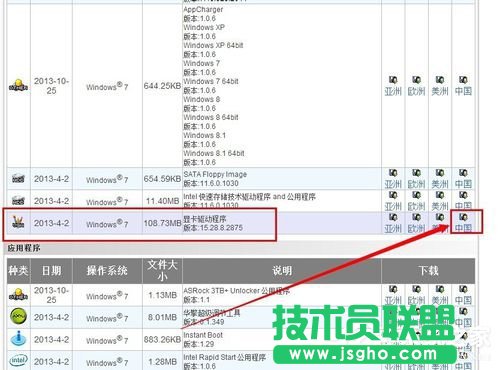Click the AppCharger row category icon
Image resolution: width=500 pixels, height=370 pixels.
pos(18,85)
